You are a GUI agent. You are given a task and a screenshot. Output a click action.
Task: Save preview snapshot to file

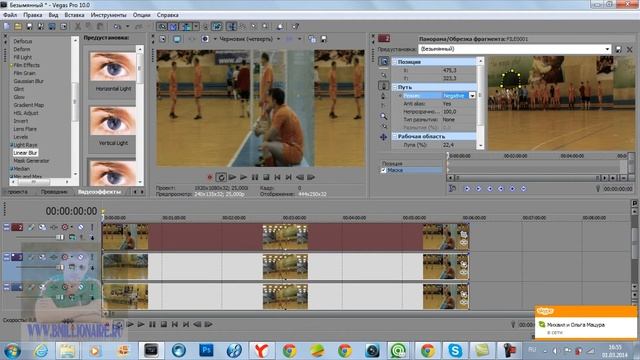(x=324, y=39)
